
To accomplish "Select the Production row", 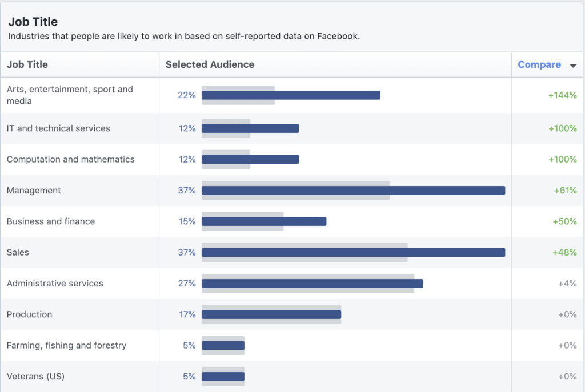I will (x=29, y=314).
